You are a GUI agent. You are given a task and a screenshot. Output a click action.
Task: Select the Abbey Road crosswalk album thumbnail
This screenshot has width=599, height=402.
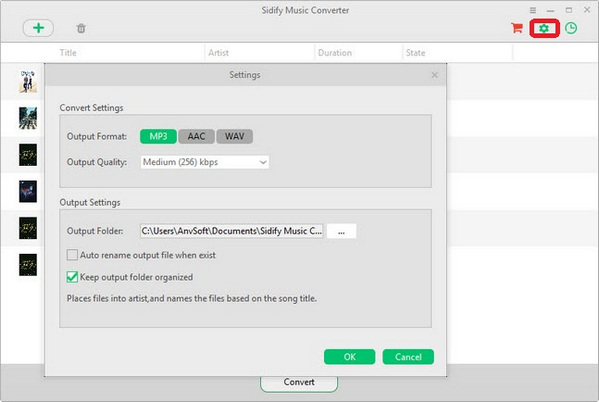coord(28,118)
